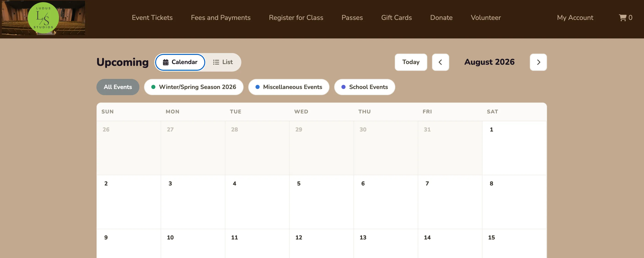Select August 15 on the calendar
644x258 pixels.
point(514,244)
